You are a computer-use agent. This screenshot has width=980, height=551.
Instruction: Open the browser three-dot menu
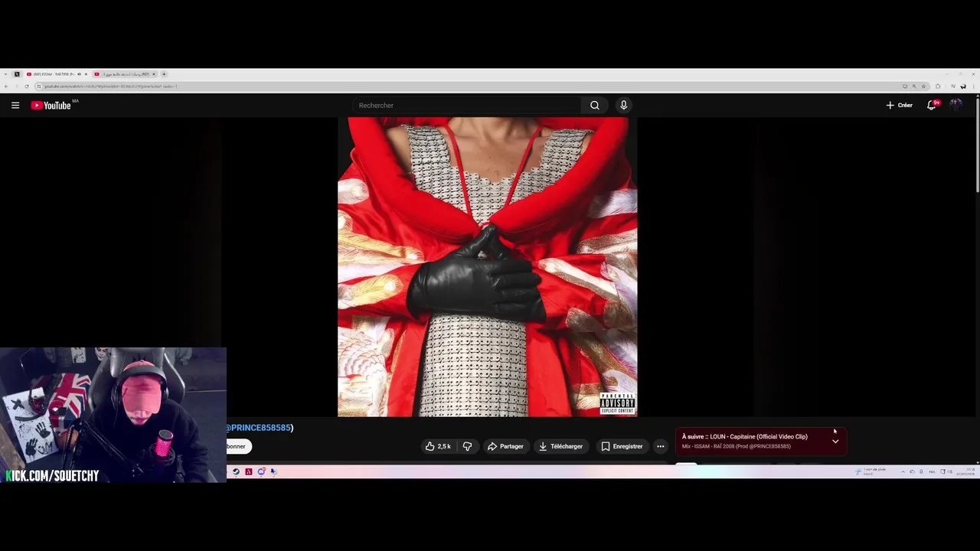pyautogui.click(x=973, y=86)
